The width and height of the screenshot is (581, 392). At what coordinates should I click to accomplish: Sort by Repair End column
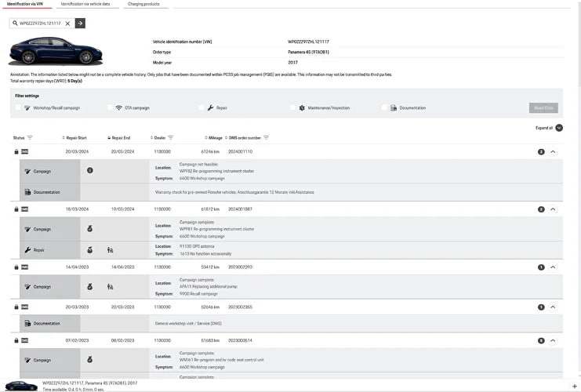pyautogui.click(x=119, y=138)
